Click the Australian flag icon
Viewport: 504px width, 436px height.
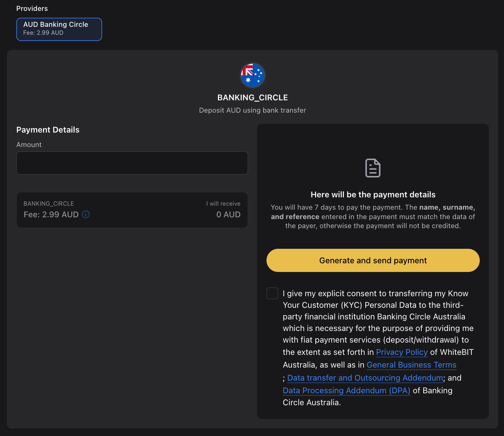click(x=252, y=75)
